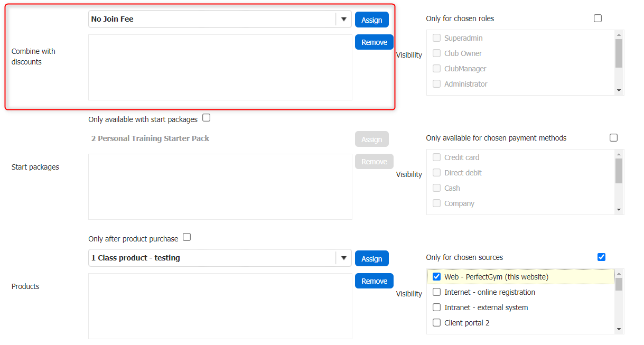Click inside the assigned discounts list box

point(220,68)
